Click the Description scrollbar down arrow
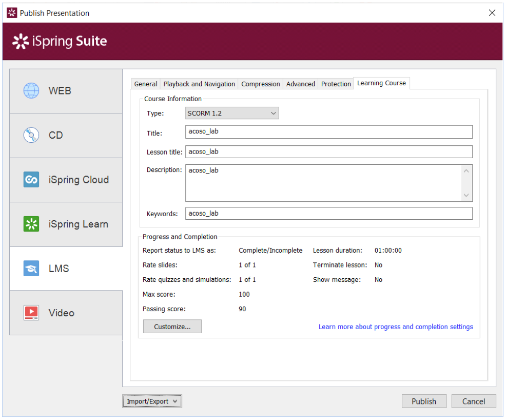Viewport: 506px width, 420px height. 466,195
